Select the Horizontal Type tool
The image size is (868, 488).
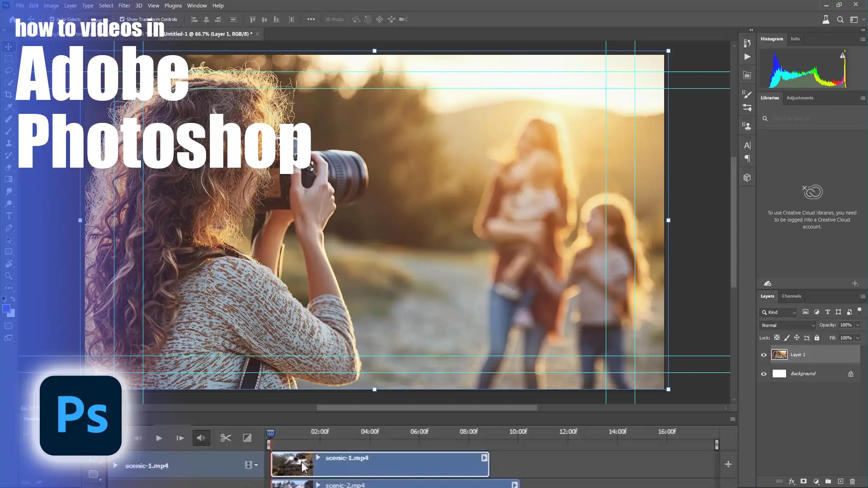(9, 216)
